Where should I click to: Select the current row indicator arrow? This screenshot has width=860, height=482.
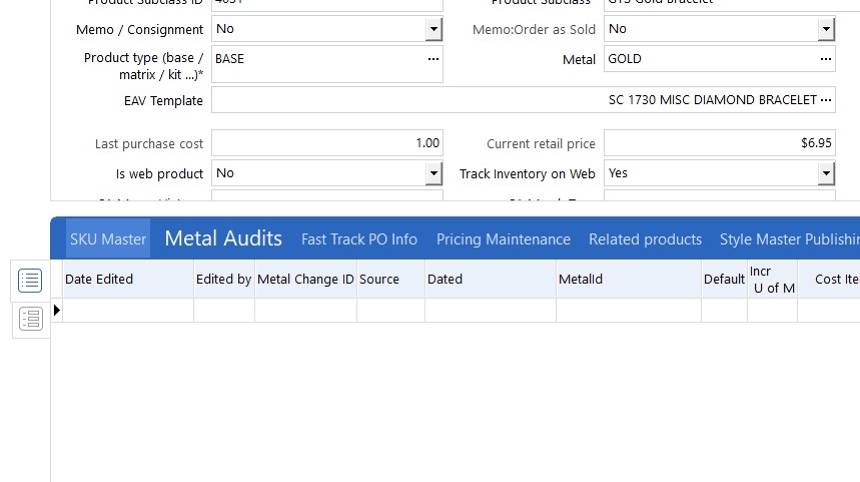pyautogui.click(x=57, y=311)
